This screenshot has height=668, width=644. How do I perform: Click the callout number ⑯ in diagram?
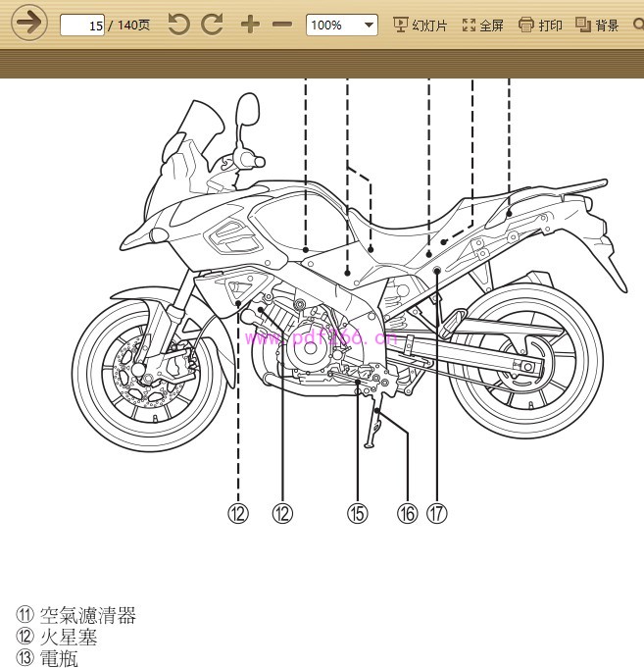click(408, 513)
